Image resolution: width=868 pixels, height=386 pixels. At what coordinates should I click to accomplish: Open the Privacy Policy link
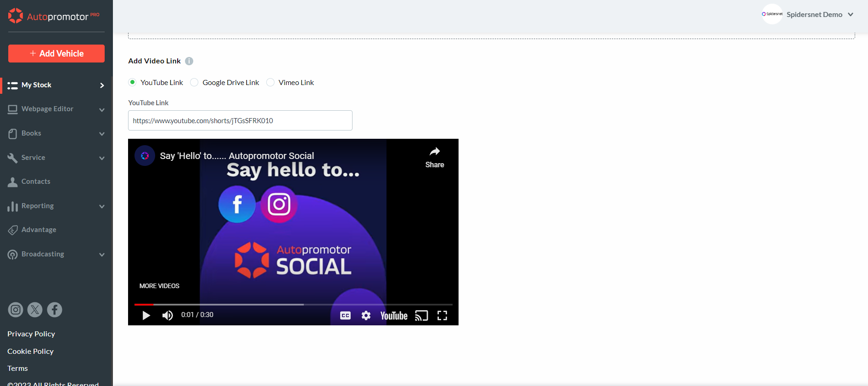(31, 334)
